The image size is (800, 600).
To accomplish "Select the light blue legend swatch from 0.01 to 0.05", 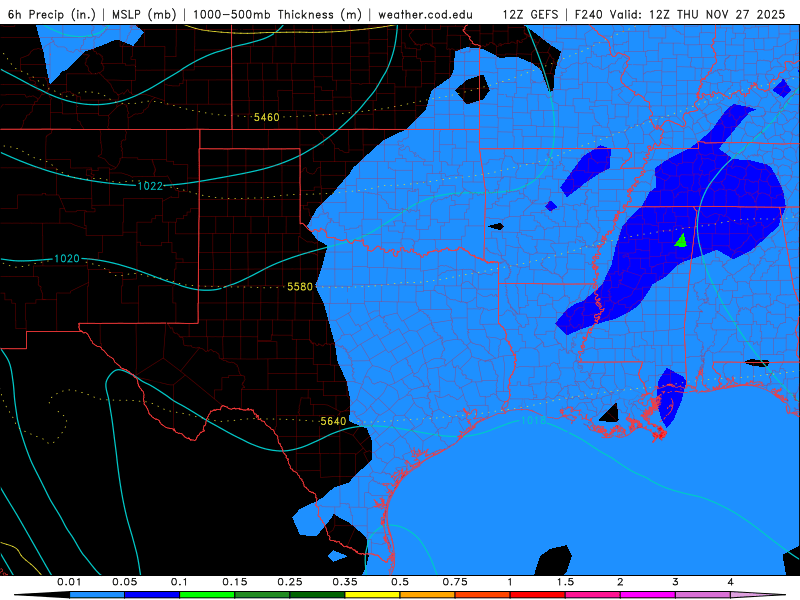I will (97, 595).
